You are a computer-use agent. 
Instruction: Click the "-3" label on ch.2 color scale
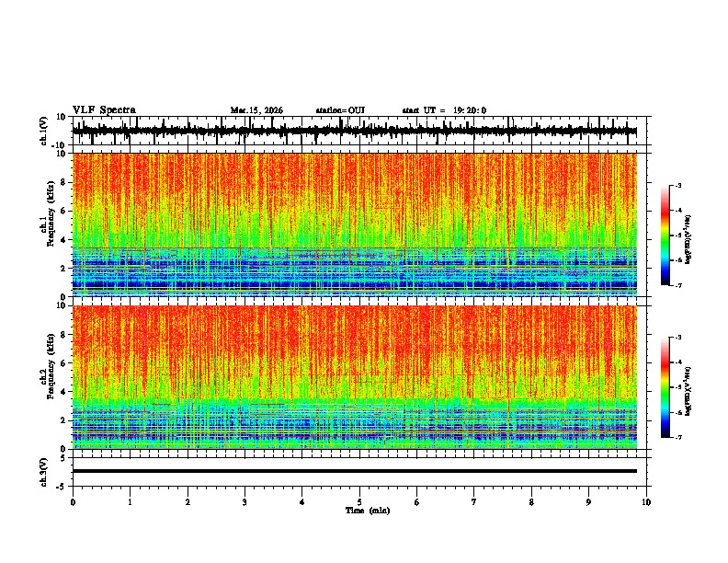[x=678, y=338]
